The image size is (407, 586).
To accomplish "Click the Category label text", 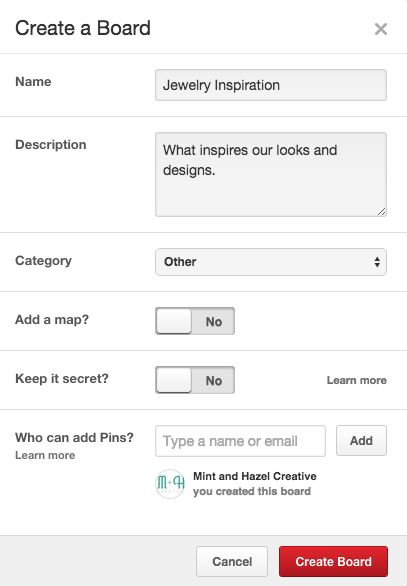I will point(43,261).
